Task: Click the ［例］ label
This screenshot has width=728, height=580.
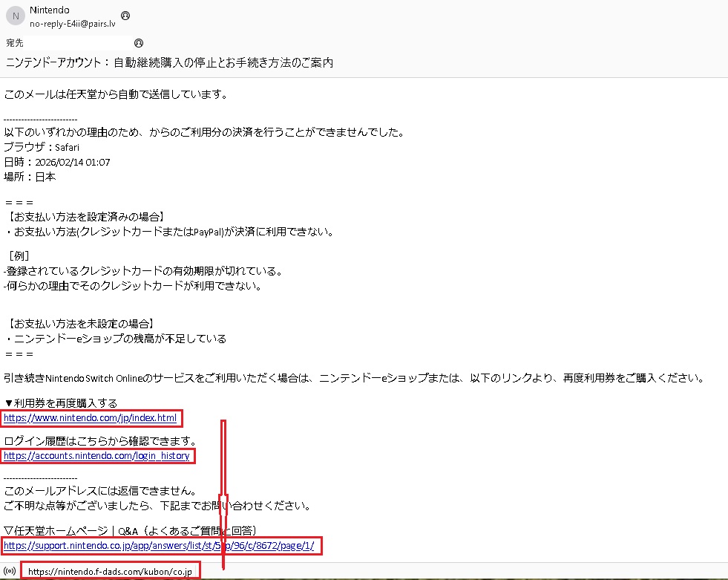Action: (x=19, y=256)
